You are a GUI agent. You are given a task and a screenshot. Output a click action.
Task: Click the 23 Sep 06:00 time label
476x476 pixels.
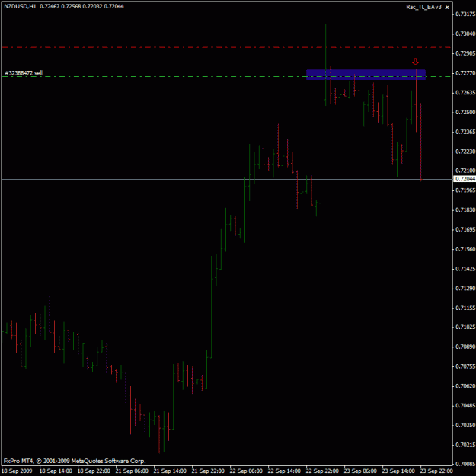point(360,471)
